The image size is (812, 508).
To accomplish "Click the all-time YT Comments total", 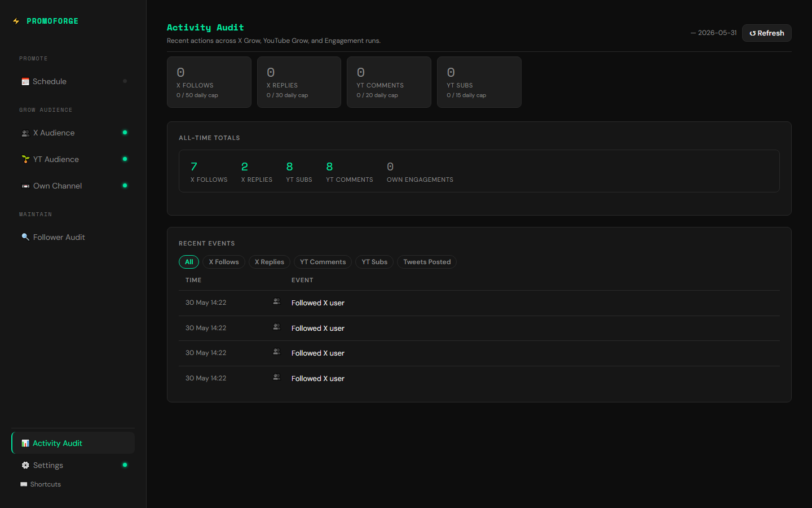I will pos(330,167).
